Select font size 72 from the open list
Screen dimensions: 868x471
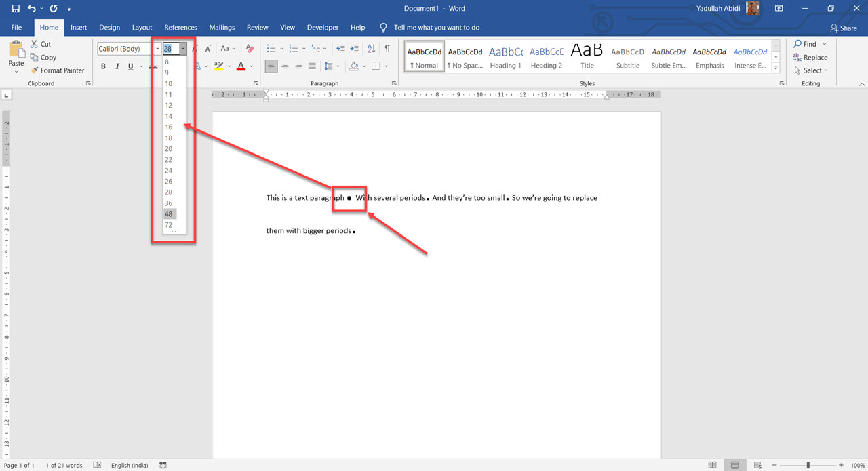[168, 224]
